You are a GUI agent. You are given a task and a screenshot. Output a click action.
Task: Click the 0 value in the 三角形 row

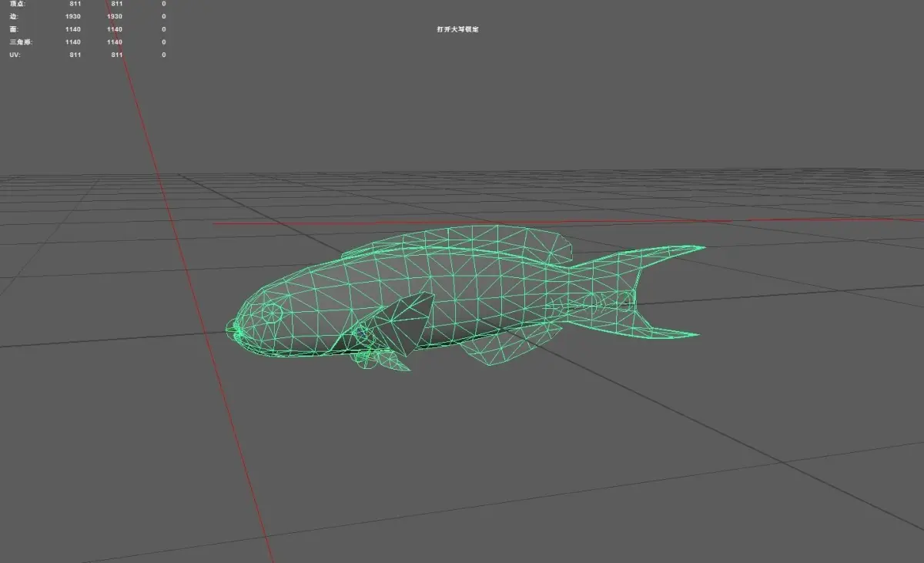pyautogui.click(x=163, y=42)
